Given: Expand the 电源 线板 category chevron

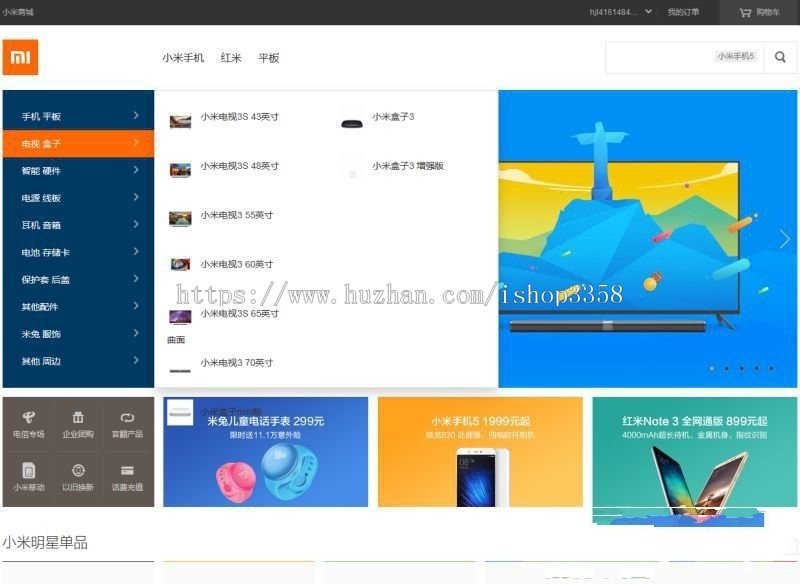Looking at the screenshot, I should (136, 197).
